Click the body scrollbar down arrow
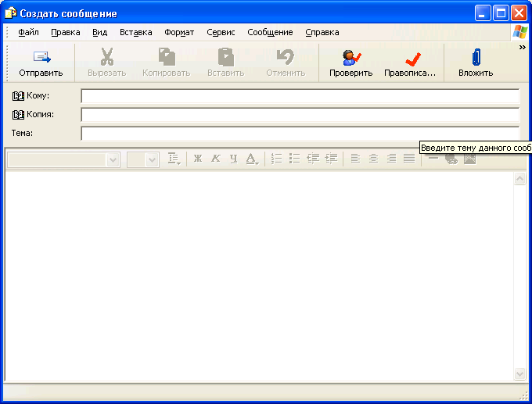Viewport: 532px width, 404px height. (x=519, y=374)
